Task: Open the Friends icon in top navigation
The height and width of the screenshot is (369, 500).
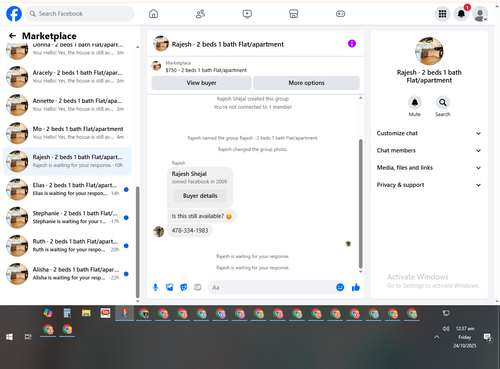Action: (x=200, y=14)
